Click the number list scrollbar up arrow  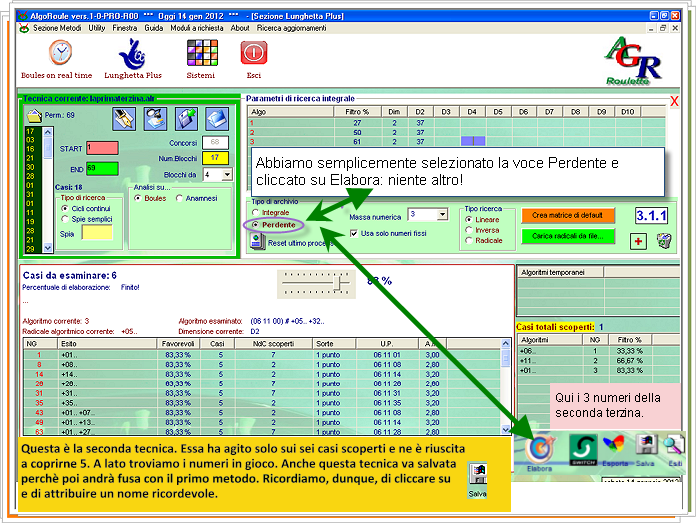click(x=48, y=132)
